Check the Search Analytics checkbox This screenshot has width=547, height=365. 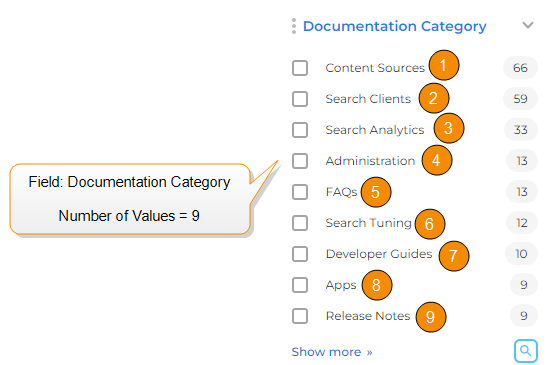[300, 130]
